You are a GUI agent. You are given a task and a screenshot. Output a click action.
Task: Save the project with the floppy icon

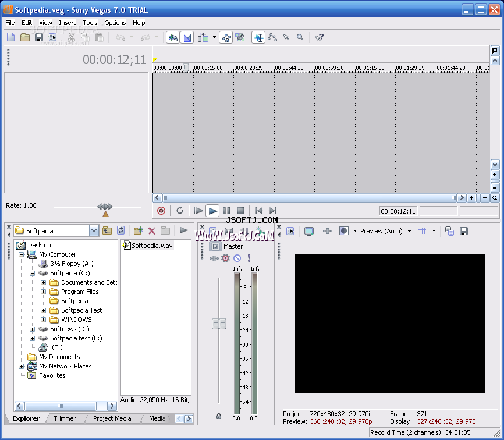(x=39, y=37)
